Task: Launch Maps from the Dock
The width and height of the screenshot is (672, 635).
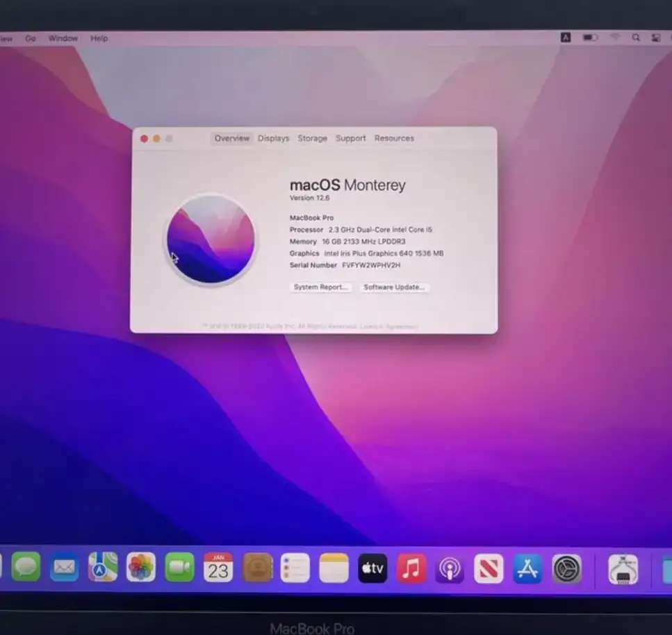Action: click(x=103, y=567)
